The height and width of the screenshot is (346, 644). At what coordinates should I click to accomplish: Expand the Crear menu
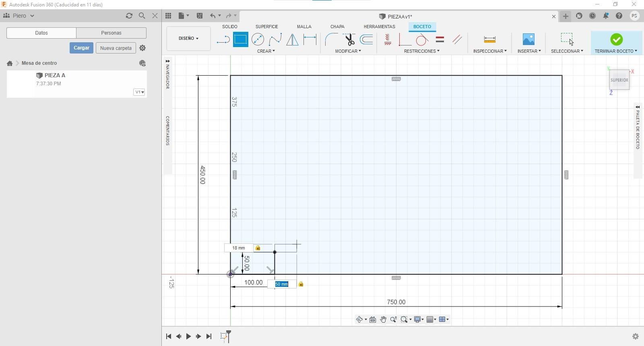point(266,51)
